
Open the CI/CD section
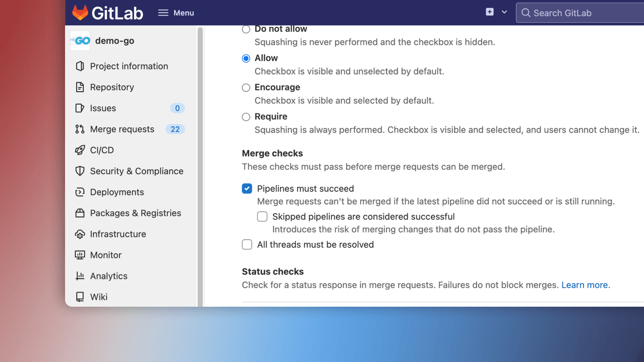tap(102, 150)
